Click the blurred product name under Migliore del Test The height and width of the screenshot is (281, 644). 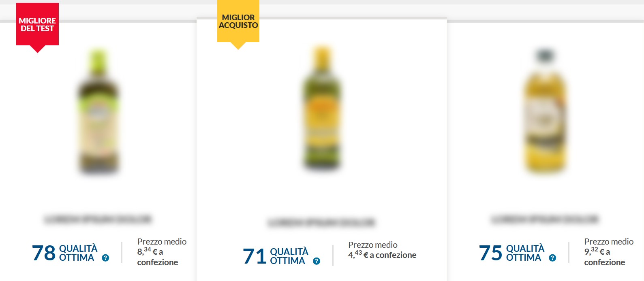pyautogui.click(x=97, y=219)
